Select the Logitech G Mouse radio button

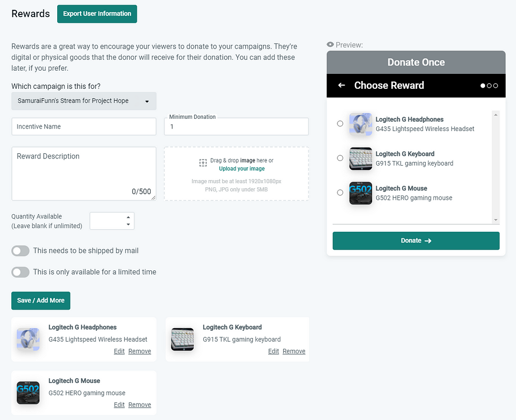click(x=340, y=193)
